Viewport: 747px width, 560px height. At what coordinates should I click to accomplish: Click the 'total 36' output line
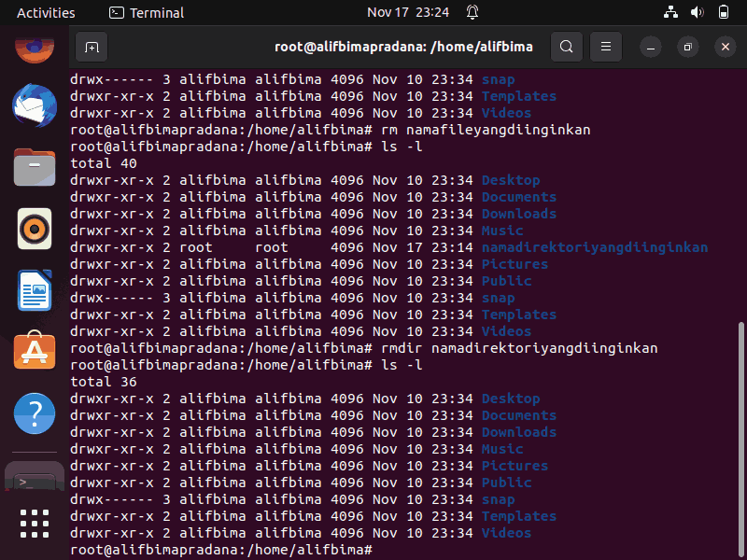coord(104,382)
